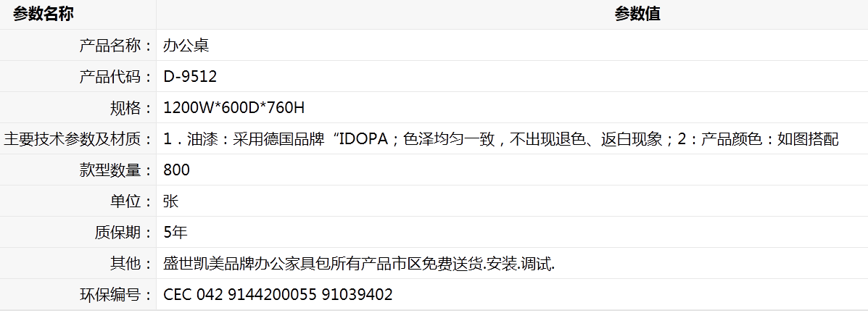Click the 1200W*600D*760H size value
The image size is (868, 321).
point(233,107)
